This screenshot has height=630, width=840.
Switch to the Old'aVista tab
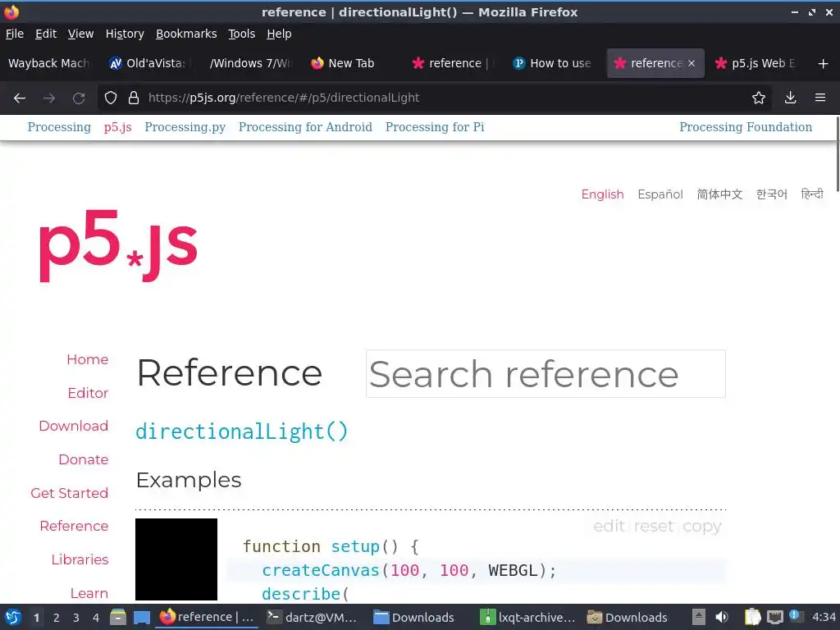point(148,64)
